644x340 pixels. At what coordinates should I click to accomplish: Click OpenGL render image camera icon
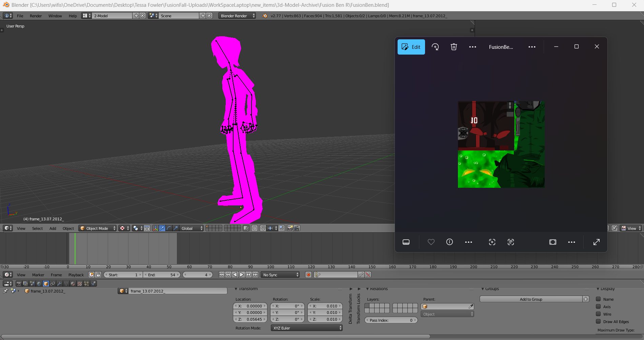click(x=290, y=228)
